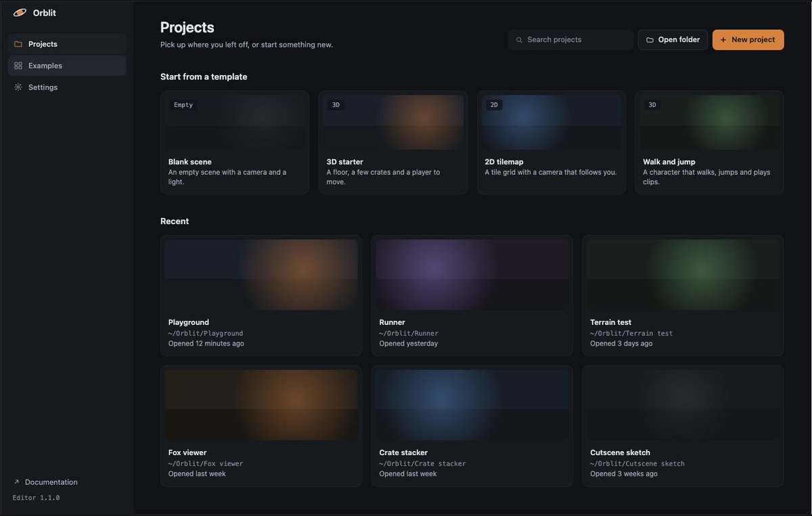The width and height of the screenshot is (812, 516).
Task: Click the ~/Orblit/Fox viewer path text
Action: 206,463
